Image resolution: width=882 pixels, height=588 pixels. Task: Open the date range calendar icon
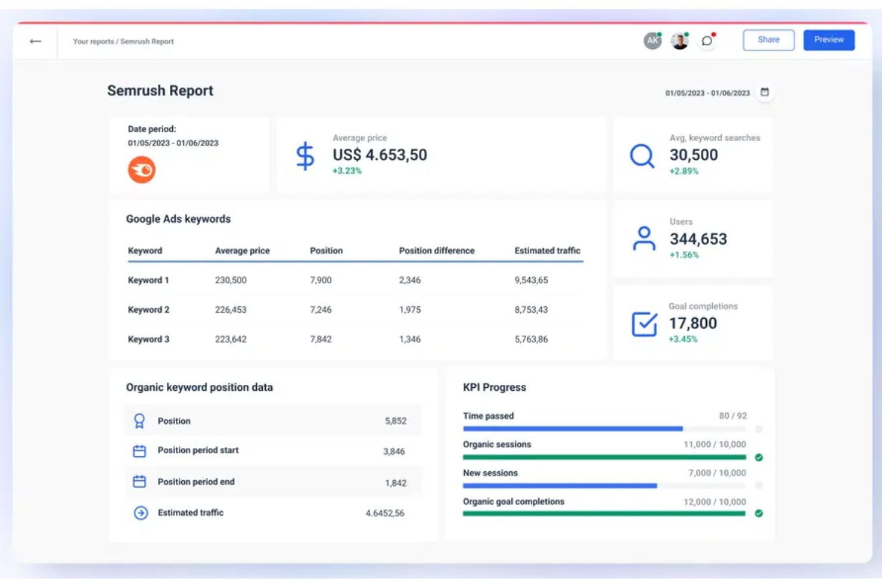(x=765, y=92)
